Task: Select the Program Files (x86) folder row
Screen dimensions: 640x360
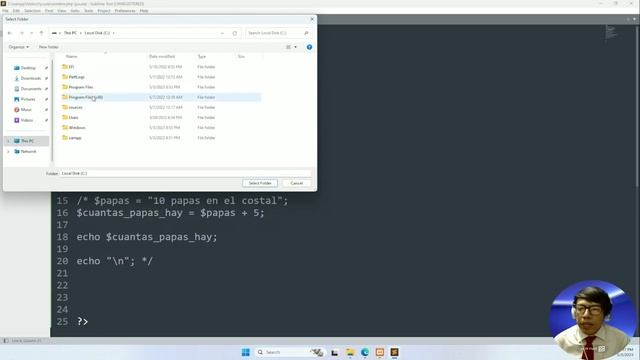Action: coord(160,97)
